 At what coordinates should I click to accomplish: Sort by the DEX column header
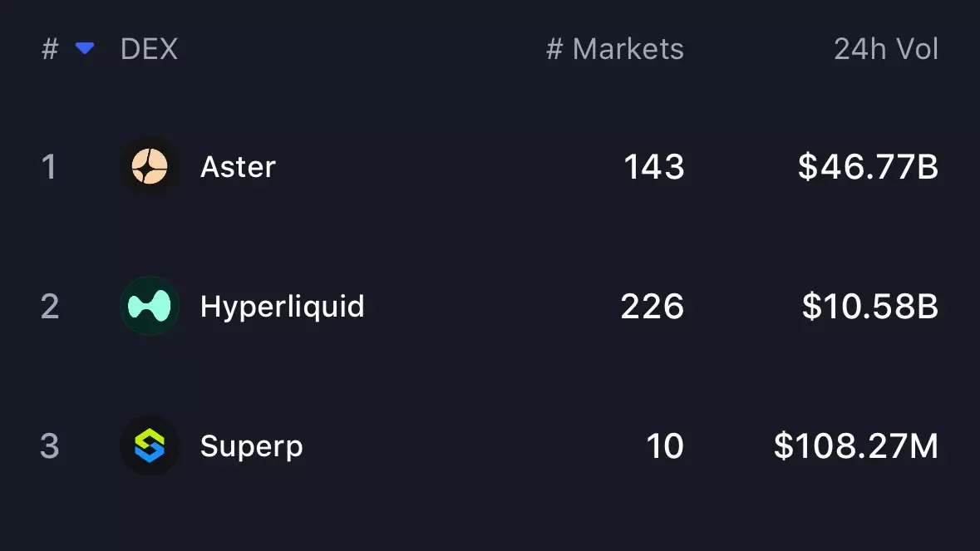point(149,49)
